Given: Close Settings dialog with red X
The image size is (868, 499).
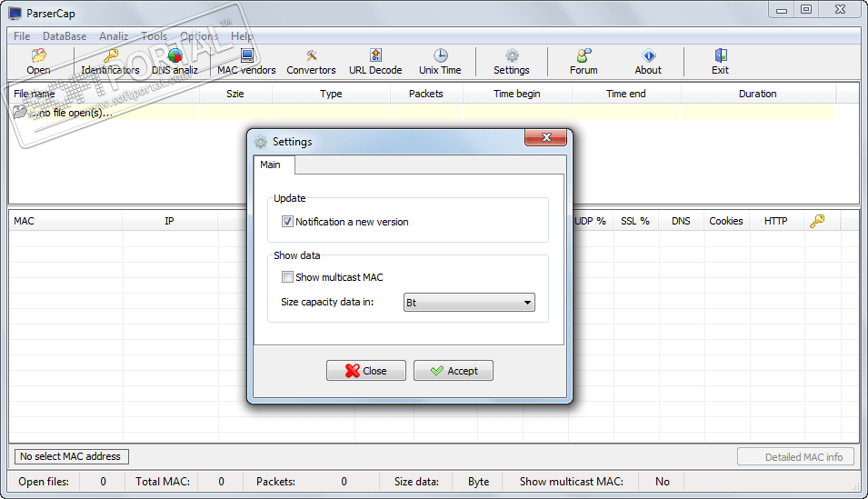Looking at the screenshot, I should coord(546,137).
